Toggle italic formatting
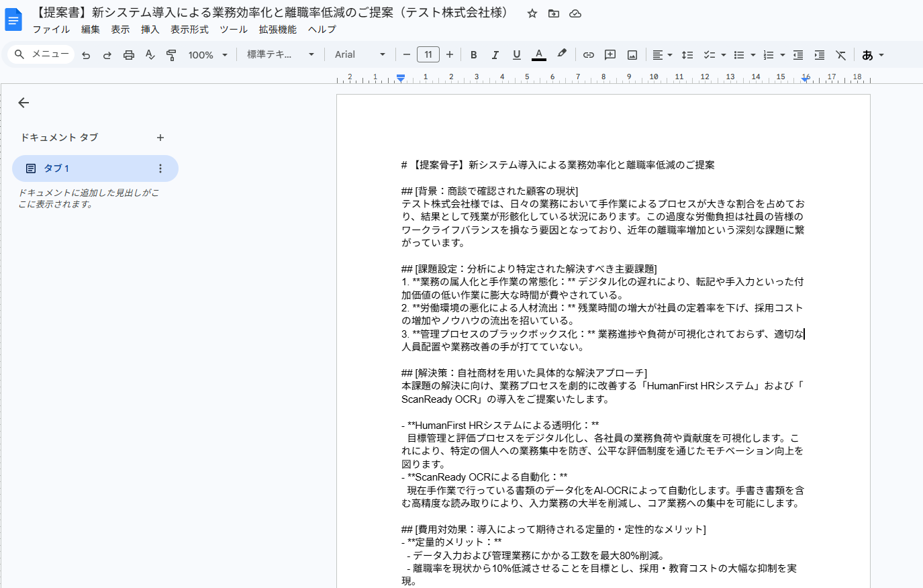The width and height of the screenshot is (923, 588). (495, 55)
